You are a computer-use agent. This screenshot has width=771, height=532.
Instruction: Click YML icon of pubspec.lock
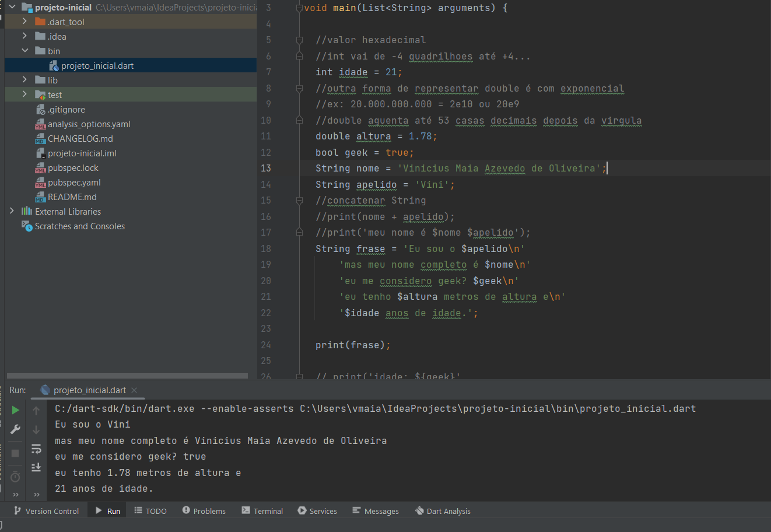point(40,167)
